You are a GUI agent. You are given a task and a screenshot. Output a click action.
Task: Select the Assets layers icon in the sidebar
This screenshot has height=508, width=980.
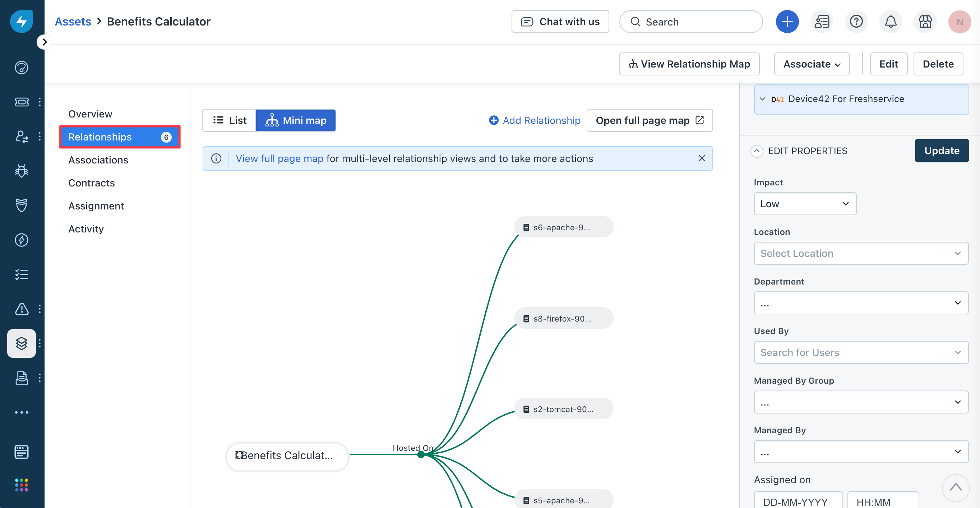coord(22,343)
